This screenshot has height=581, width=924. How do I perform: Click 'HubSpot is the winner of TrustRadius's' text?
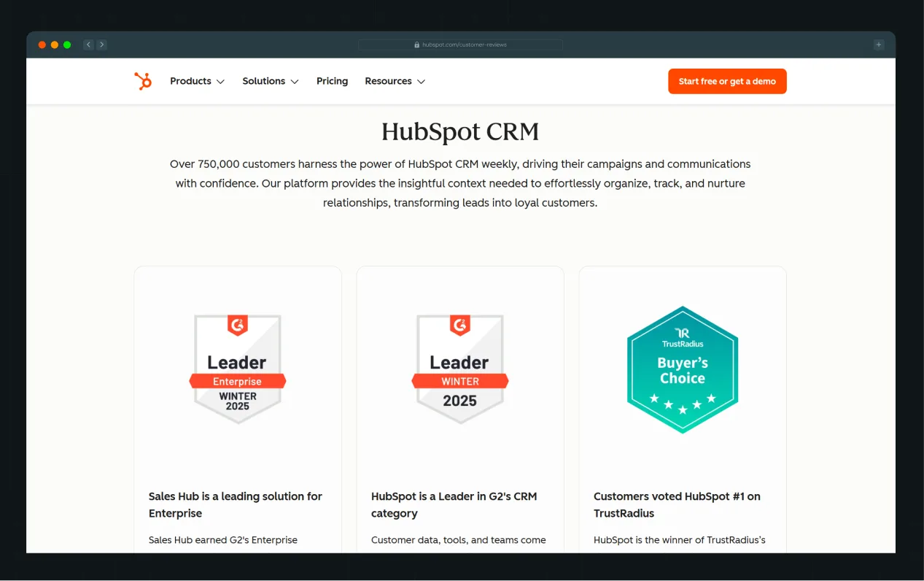680,540
